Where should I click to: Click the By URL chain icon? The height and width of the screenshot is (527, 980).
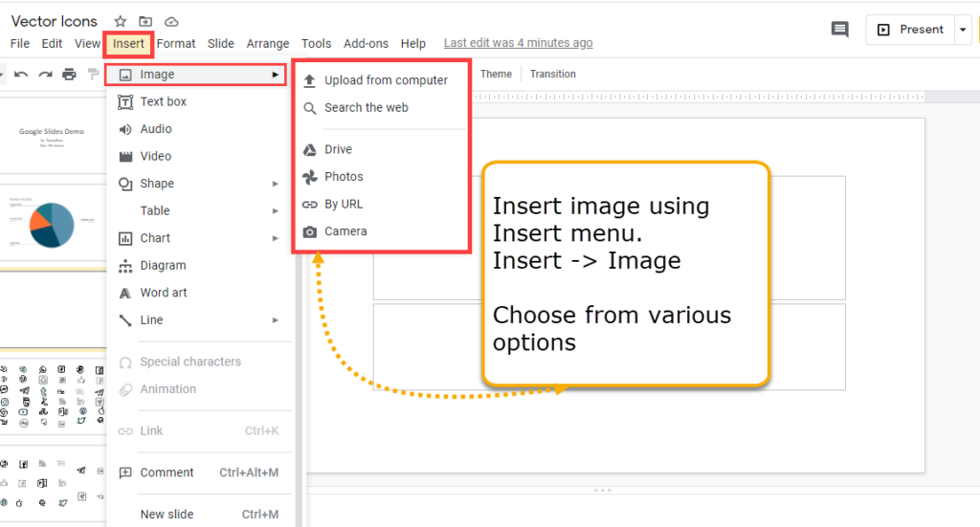309,204
